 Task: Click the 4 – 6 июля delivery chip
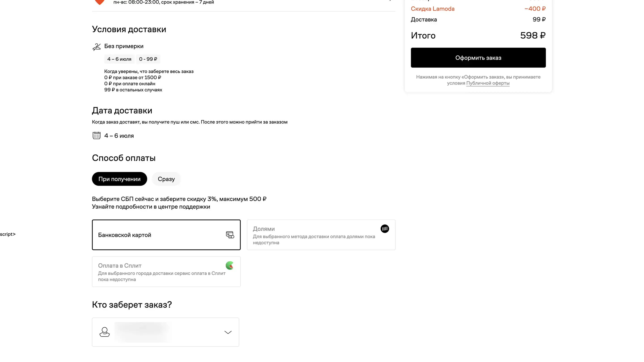(x=119, y=59)
